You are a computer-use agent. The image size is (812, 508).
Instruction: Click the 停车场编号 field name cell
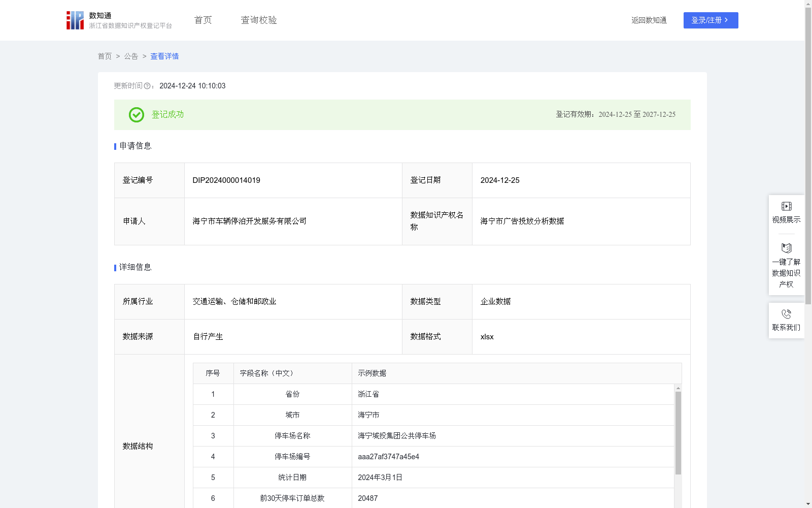[x=293, y=457]
